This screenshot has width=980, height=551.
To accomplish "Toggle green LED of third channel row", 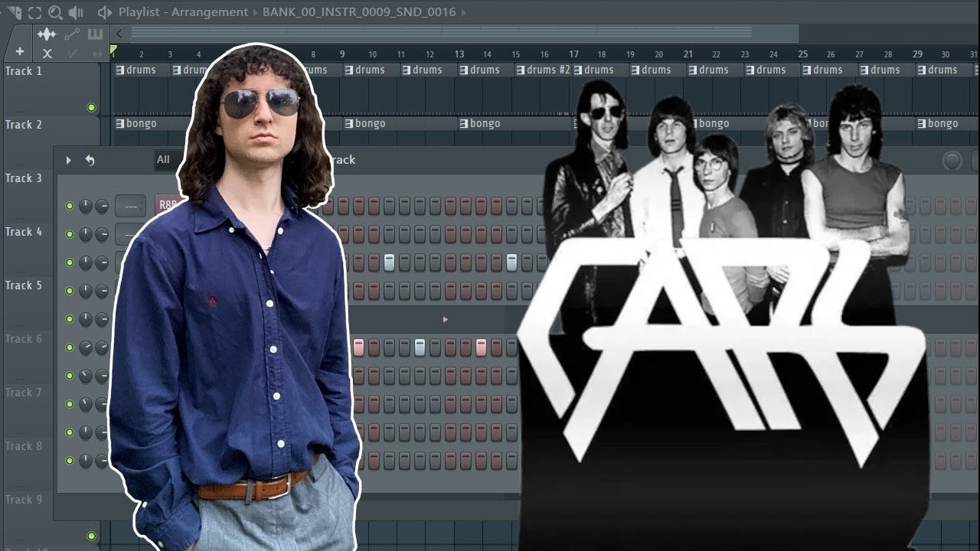I will pyautogui.click(x=70, y=262).
